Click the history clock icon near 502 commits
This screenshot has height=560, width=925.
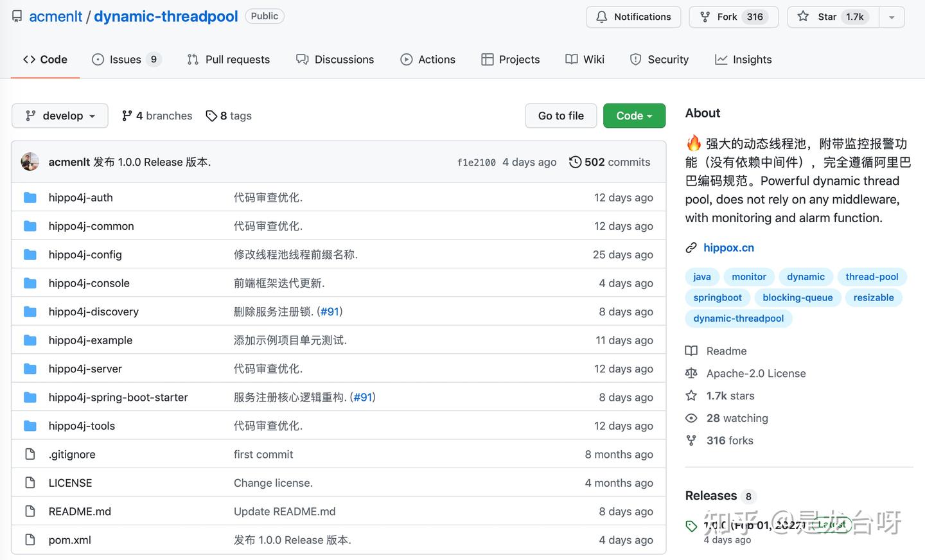(575, 162)
